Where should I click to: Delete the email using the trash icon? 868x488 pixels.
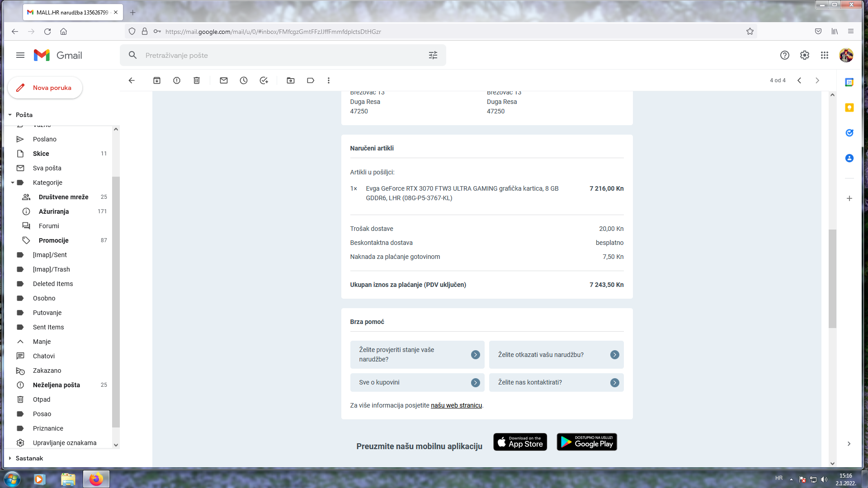tap(197, 80)
